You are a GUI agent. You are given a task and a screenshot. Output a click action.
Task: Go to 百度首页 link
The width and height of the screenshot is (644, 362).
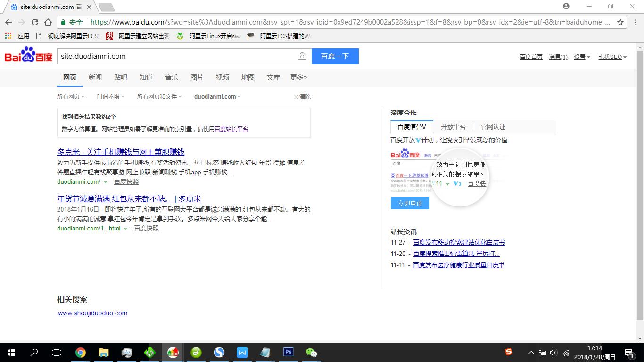(x=531, y=57)
